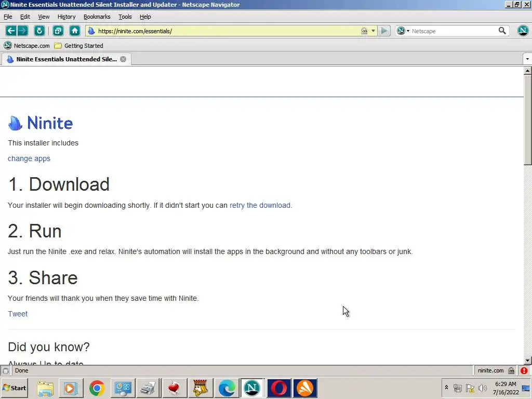This screenshot has height=399, width=532.
Task: Launch the Solitaire king icon from taskbar
Action: point(200,388)
